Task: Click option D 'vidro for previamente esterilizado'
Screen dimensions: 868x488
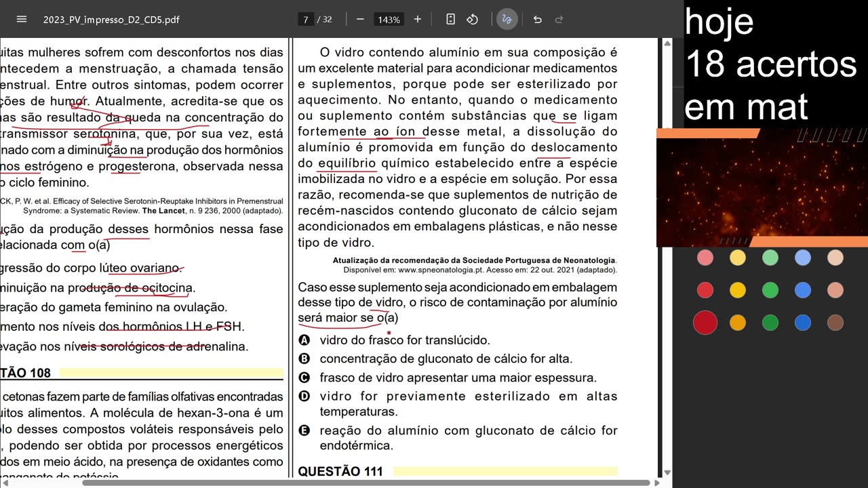Action: 458,404
